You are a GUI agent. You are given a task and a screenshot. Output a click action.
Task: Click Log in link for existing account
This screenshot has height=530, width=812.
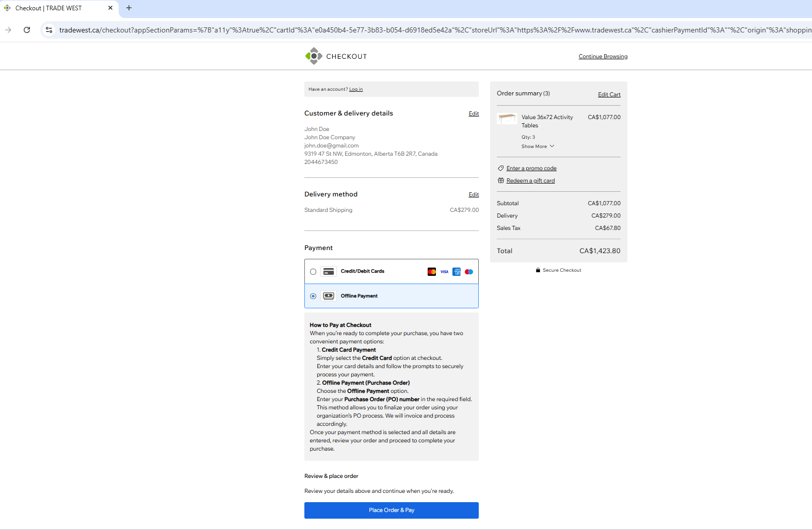pos(355,89)
